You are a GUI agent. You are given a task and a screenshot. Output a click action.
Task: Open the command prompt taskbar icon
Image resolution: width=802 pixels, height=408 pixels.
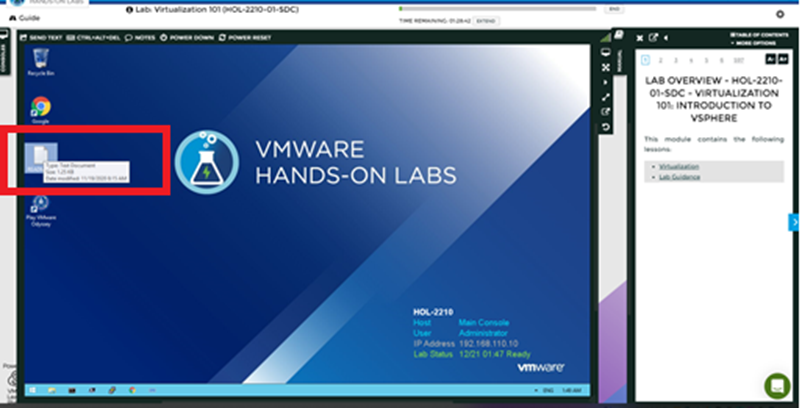pyautogui.click(x=72, y=390)
